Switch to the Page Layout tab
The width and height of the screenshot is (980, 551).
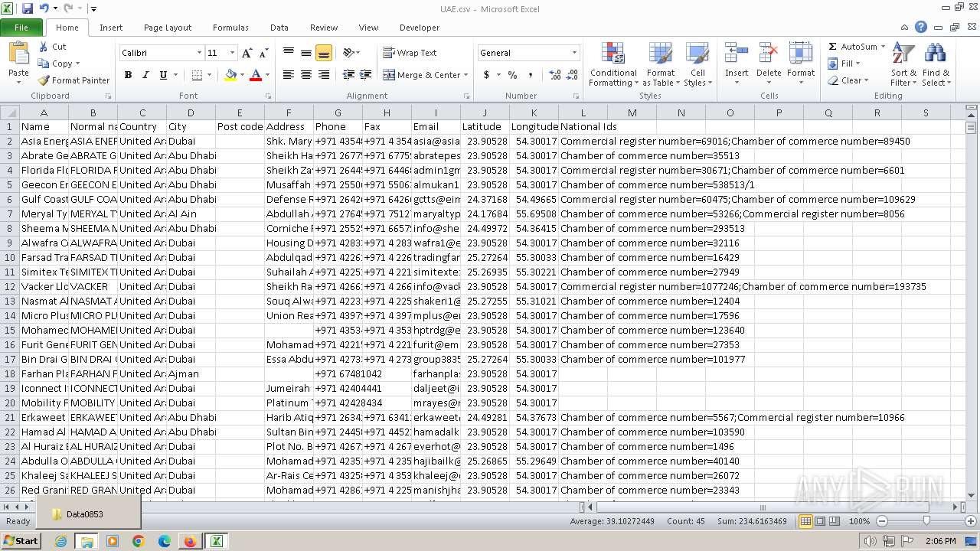pyautogui.click(x=168, y=28)
